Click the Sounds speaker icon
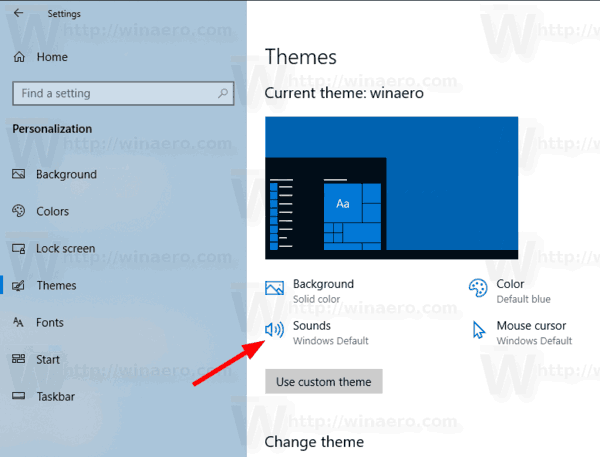 (x=274, y=330)
